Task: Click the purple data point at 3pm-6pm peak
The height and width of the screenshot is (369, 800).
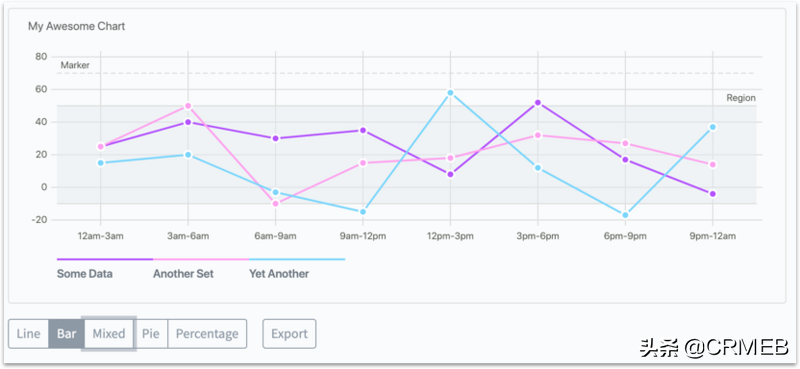Action: (538, 103)
